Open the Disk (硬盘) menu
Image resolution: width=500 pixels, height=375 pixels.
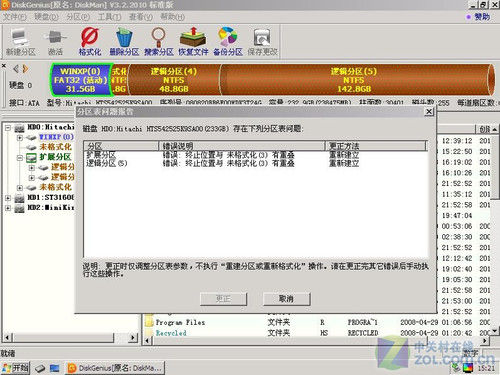coord(46,17)
